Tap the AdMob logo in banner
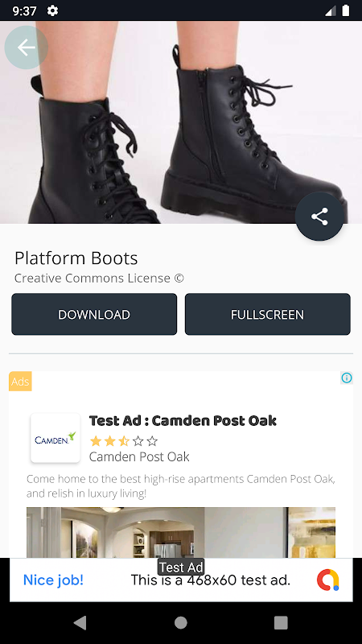362x644 pixels. click(328, 580)
